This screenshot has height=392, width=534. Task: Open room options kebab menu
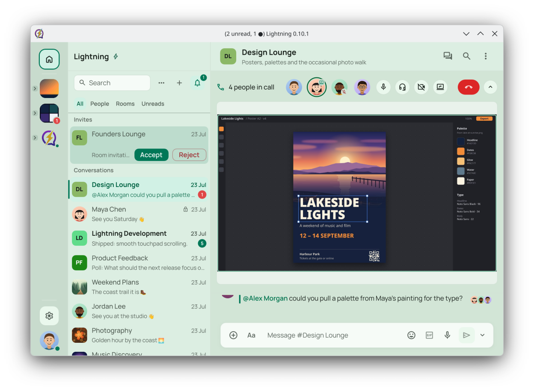pyautogui.click(x=485, y=56)
